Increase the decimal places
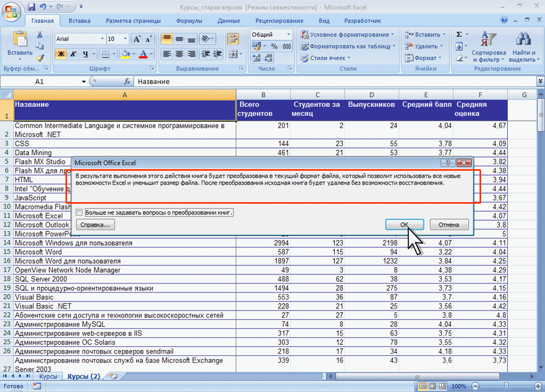Image resolution: width=545 pixels, height=392 pixels. tap(256, 58)
